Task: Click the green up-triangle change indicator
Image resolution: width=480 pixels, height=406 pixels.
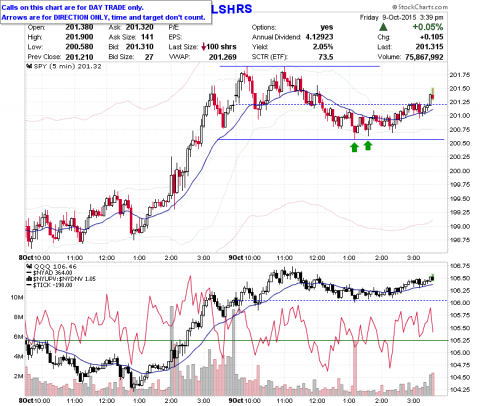Action: tap(384, 27)
